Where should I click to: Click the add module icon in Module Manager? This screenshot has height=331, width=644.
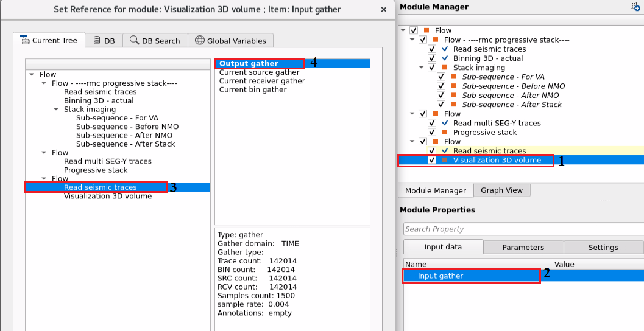635,6
